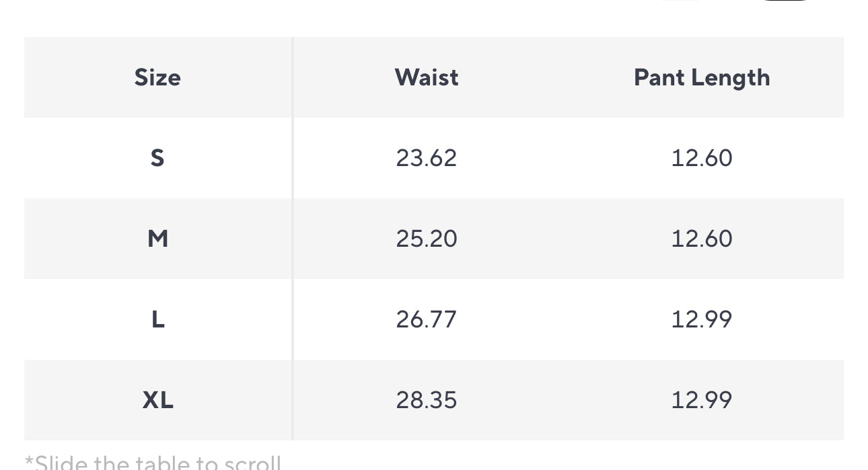
Task: Click the 25.20 waist value
Action: coord(427,239)
